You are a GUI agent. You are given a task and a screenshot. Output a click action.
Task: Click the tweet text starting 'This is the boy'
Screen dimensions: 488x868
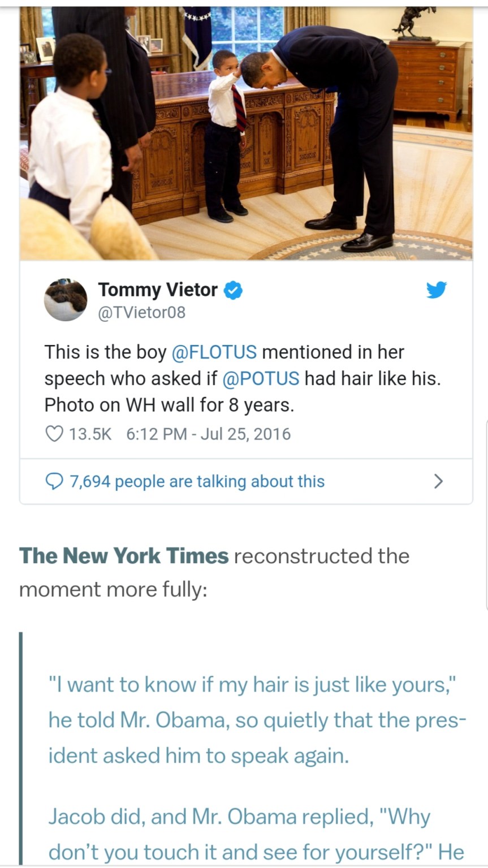point(242,378)
